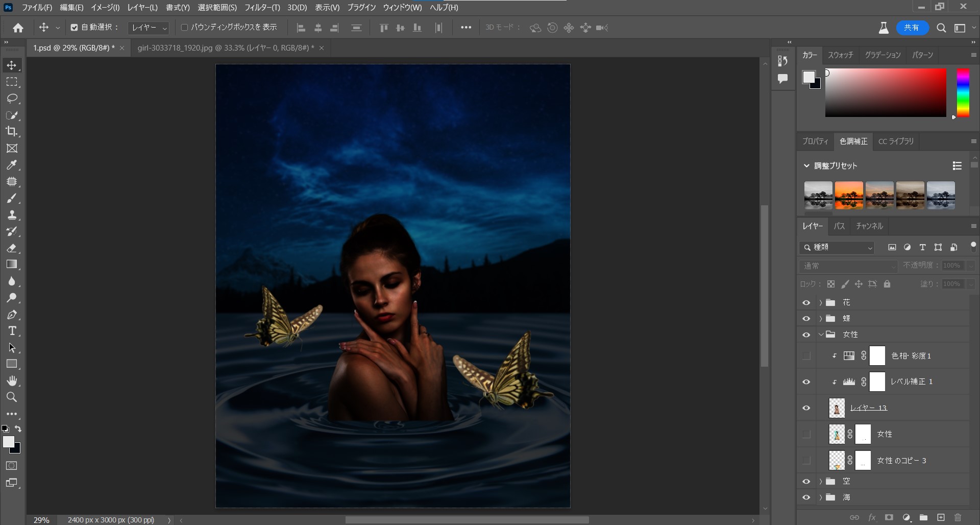Expand the 蝶 layer group

point(821,319)
